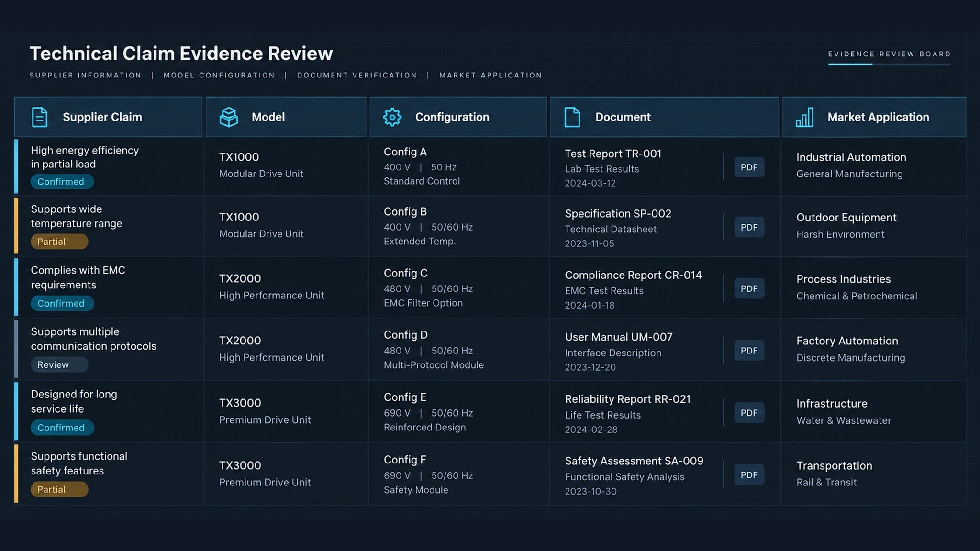This screenshot has height=551, width=980.
Task: Click 'Industrial Automation' market cell
Action: tap(874, 166)
